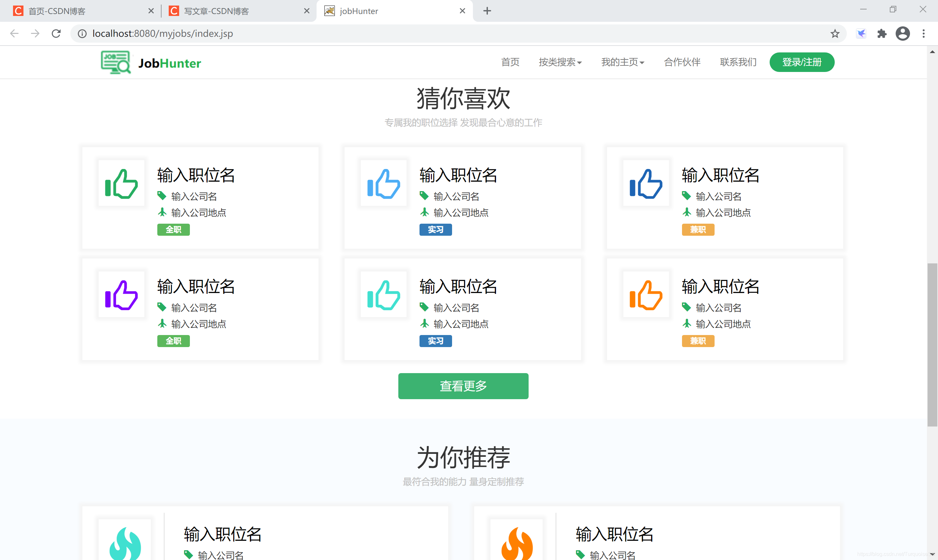Go to 首页 in the navbar

[510, 62]
